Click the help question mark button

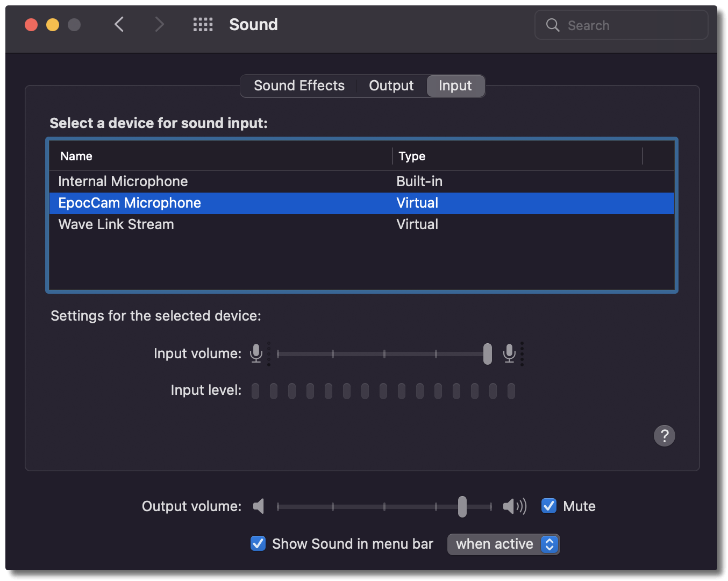pos(664,436)
